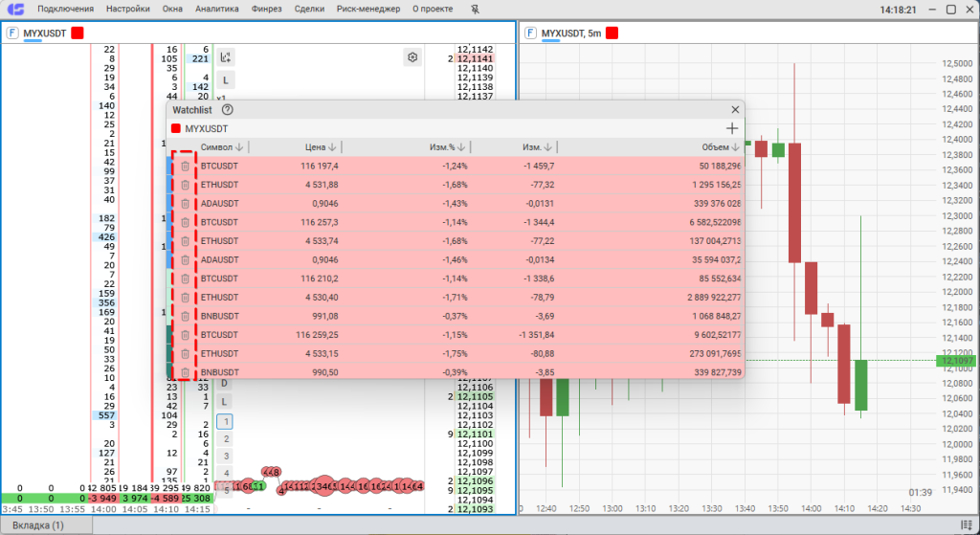Open the Риск-менеджер menu

pyautogui.click(x=368, y=10)
